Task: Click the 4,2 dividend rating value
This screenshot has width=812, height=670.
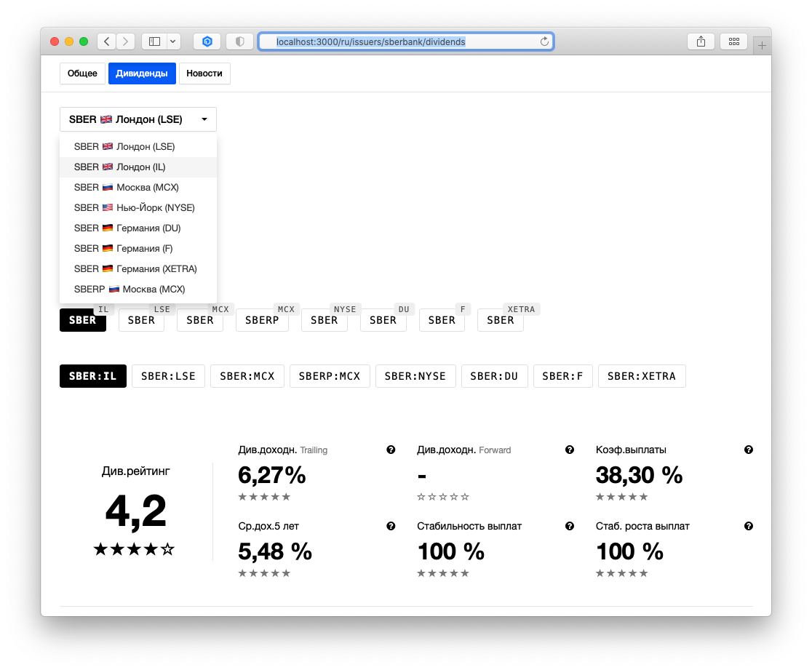Action: pos(135,512)
